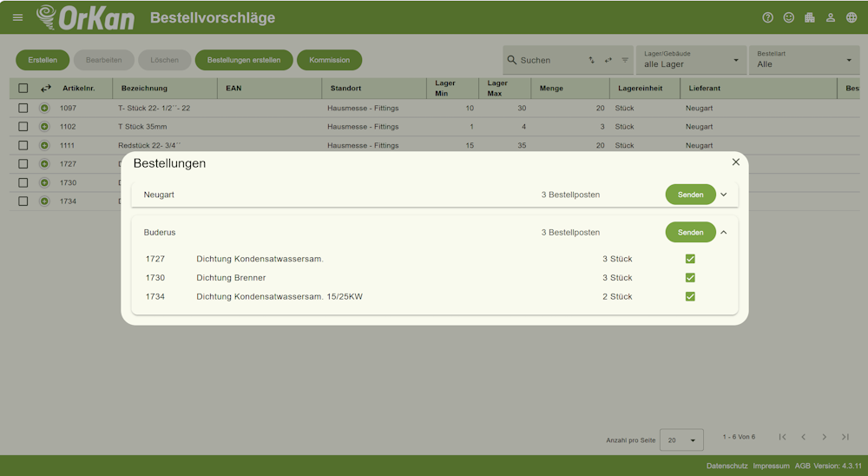The width and height of the screenshot is (868, 476).
Task: Click the Lager Min column header
Action: click(445, 88)
